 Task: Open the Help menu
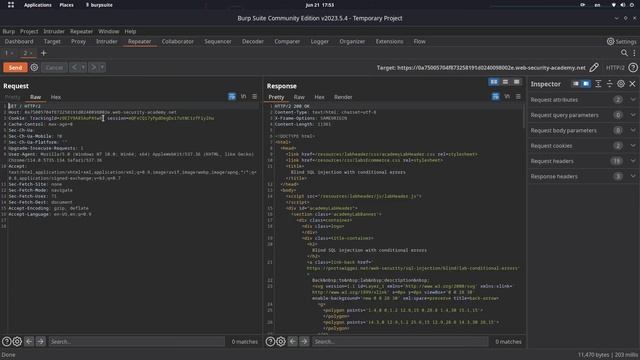130,31
